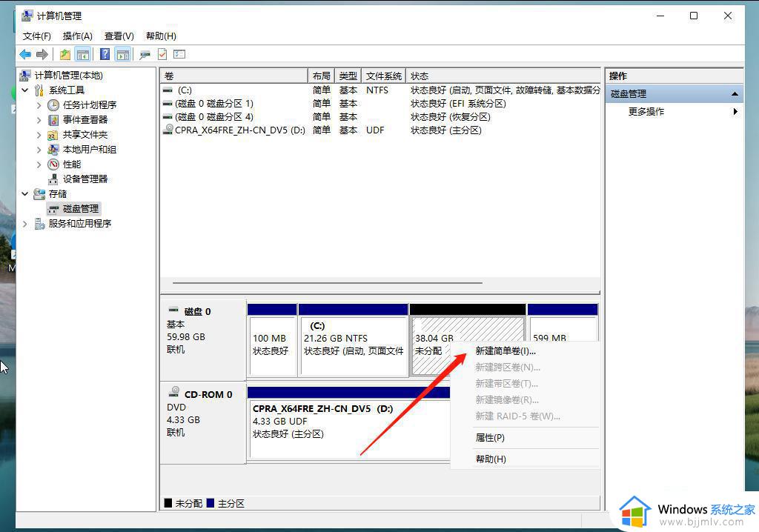Open the 帮助(H) menu in menu bar
The image size is (759, 532).
pos(161,36)
